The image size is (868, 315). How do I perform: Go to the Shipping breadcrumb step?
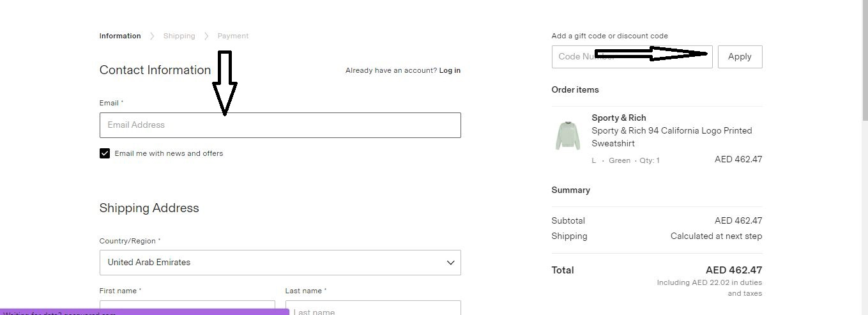pos(179,36)
